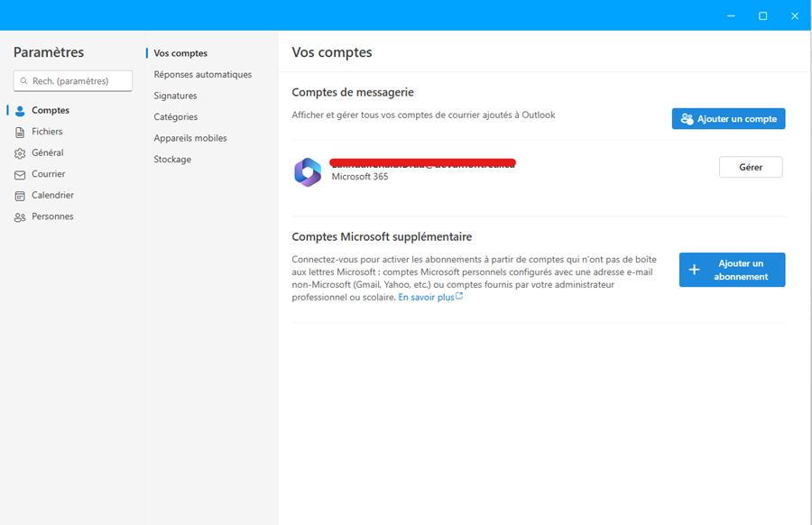Minimize the settings window

[731, 16]
